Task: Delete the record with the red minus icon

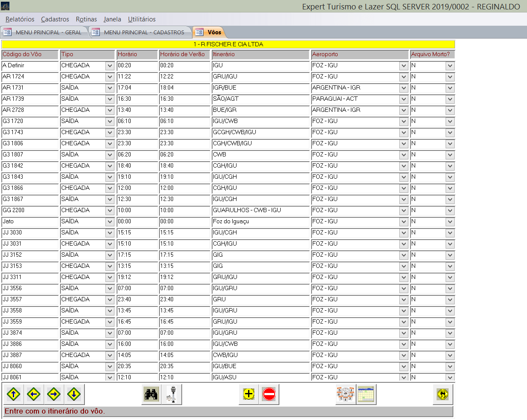Action: pos(269,394)
